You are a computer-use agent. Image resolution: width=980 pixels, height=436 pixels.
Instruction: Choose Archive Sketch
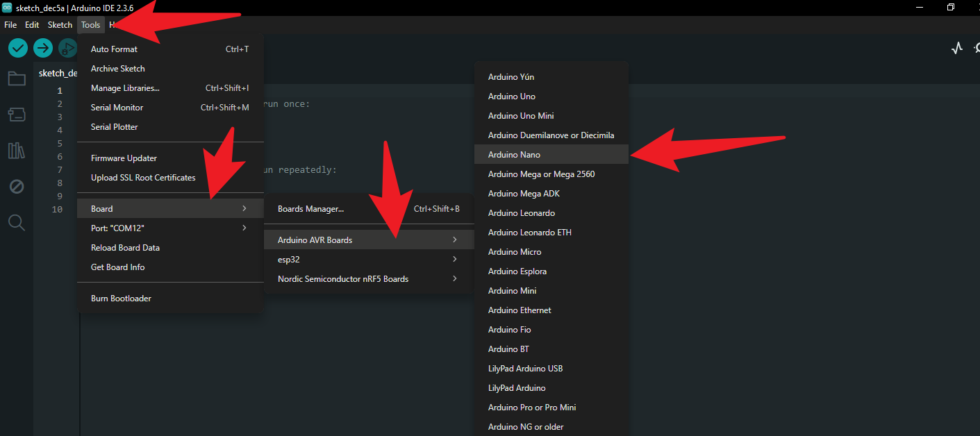coord(170,69)
